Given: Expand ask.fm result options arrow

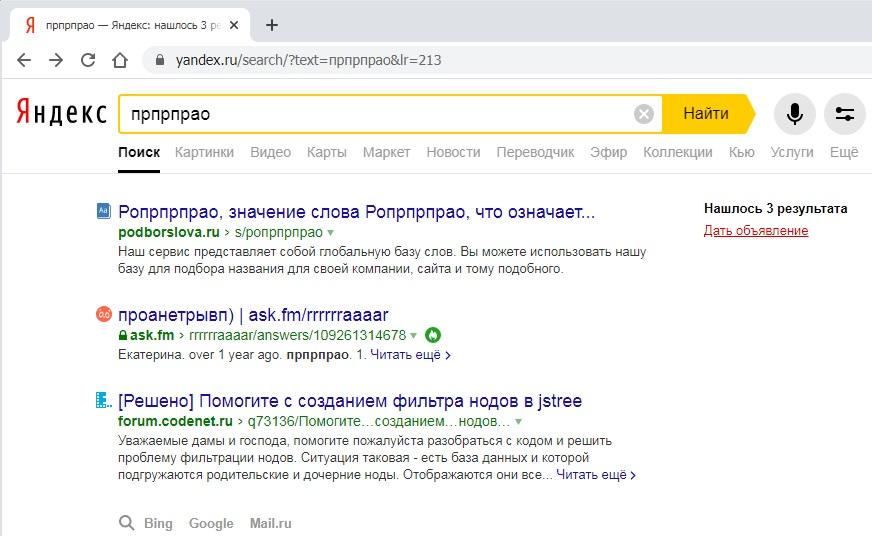Looking at the screenshot, I should 413,335.
